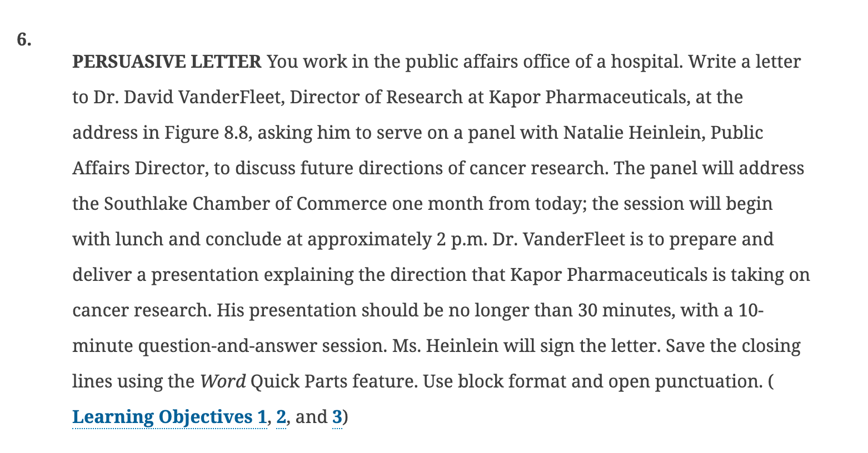Click the italic word Word
The height and width of the screenshot is (453, 868).
(223, 381)
